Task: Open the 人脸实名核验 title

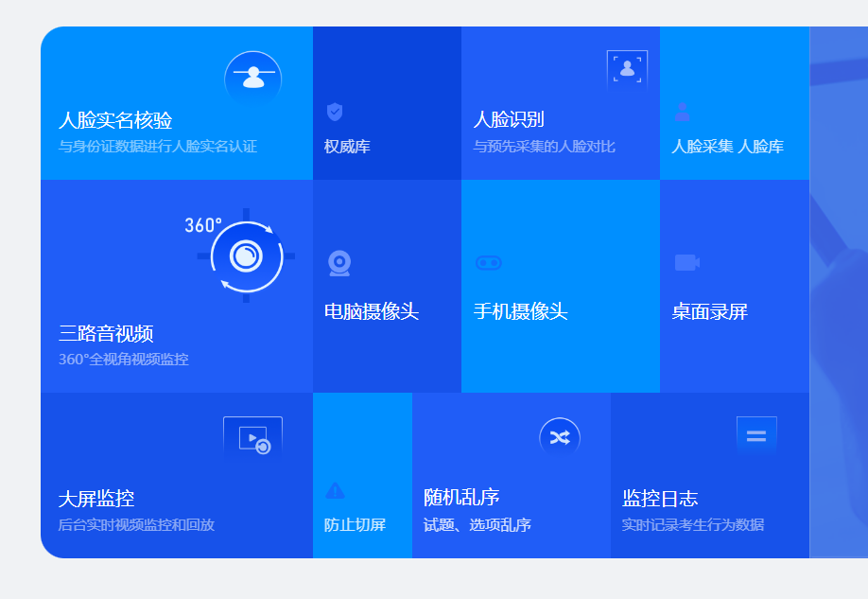Action: point(115,120)
